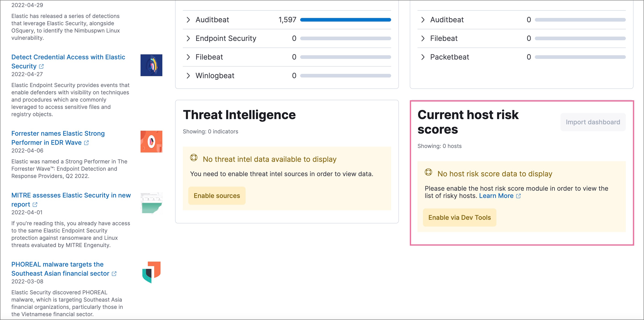This screenshot has height=320, width=644.
Task: Click the Import dashboard button
Action: pyautogui.click(x=593, y=122)
